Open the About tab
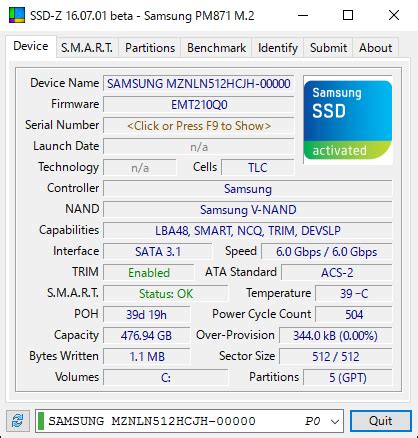This screenshot has width=418, height=438. pyautogui.click(x=375, y=48)
